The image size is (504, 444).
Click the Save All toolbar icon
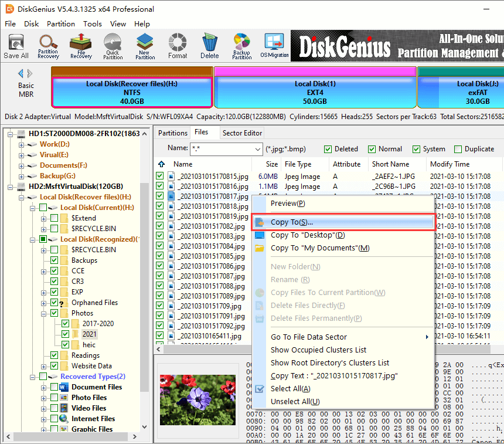pyautogui.click(x=16, y=46)
